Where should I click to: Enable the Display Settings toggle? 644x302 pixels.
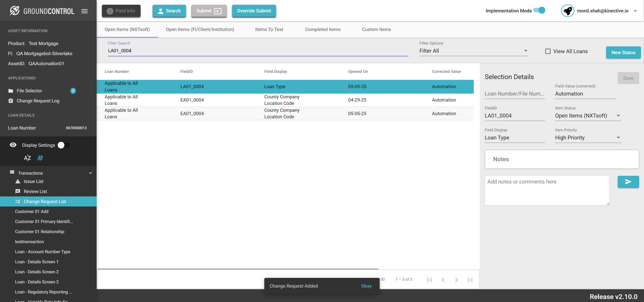point(63,145)
